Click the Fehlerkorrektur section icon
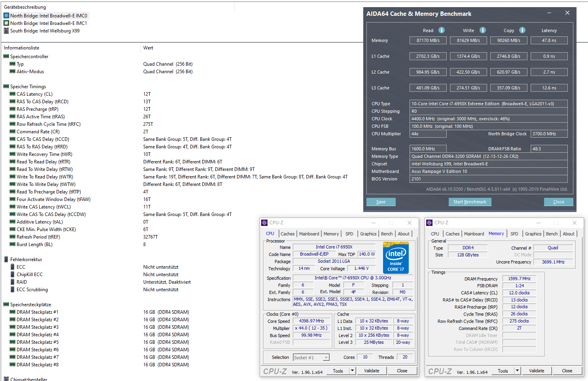The image size is (588, 381). (x=6, y=259)
